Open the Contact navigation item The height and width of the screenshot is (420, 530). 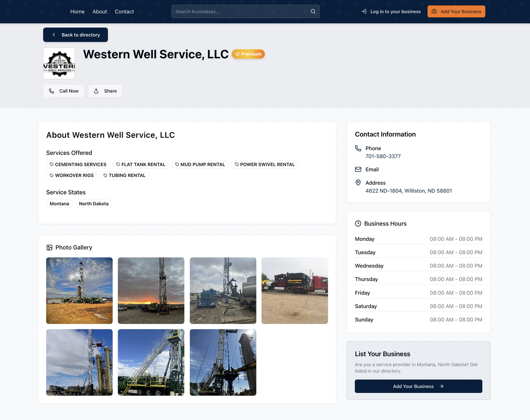tap(124, 11)
